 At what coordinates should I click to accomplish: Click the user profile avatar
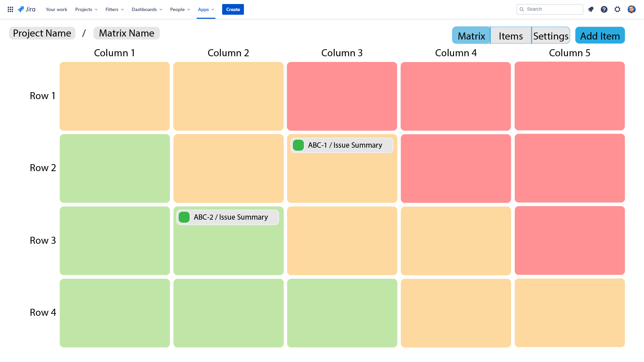[631, 9]
